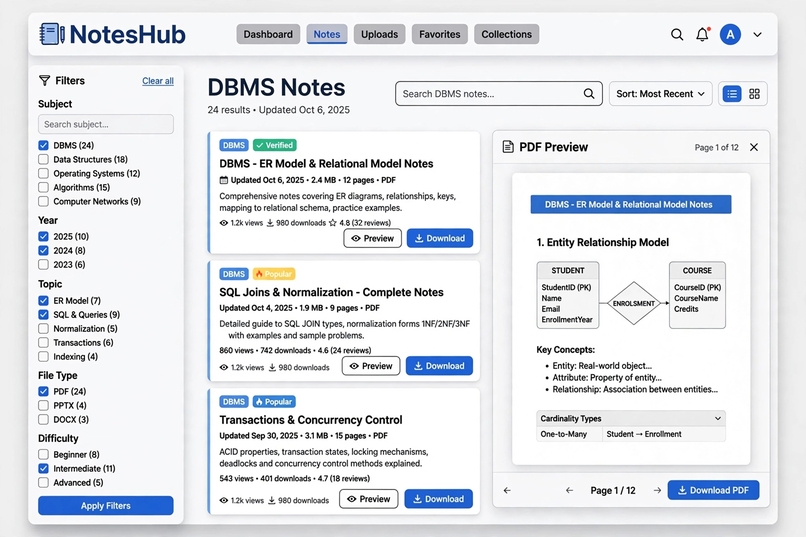The image size is (806, 537).
Task: Check the Data Structures (18) filter
Action: pos(44,159)
